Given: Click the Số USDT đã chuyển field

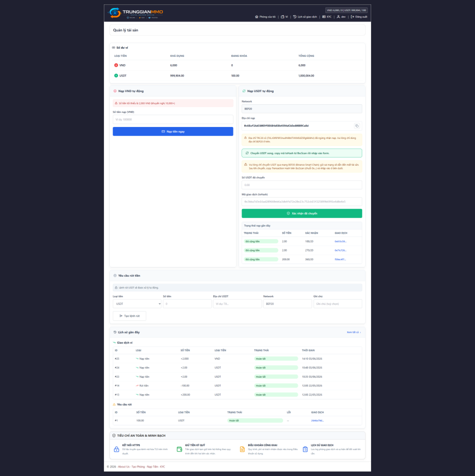Looking at the screenshot, I should pyautogui.click(x=302, y=185).
